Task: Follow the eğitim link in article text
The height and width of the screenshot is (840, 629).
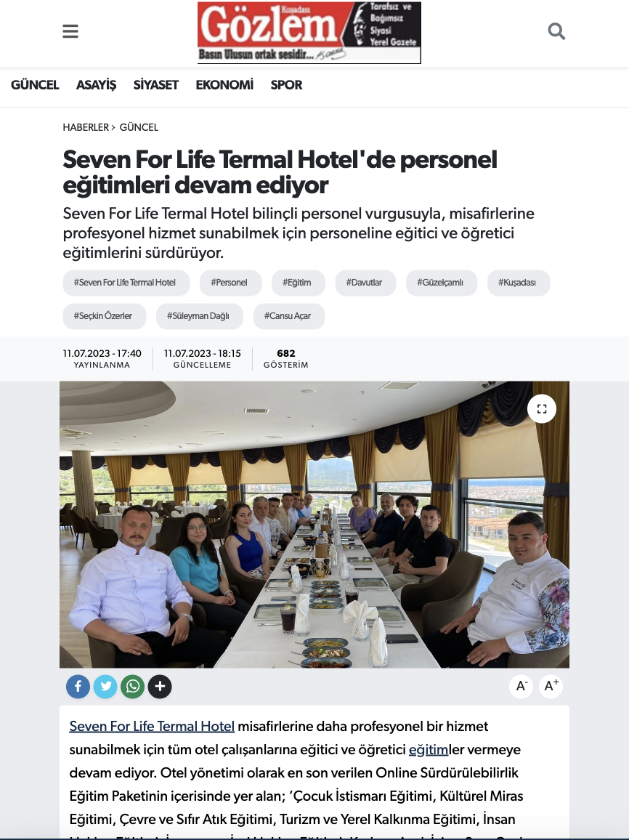Action: pos(429,749)
